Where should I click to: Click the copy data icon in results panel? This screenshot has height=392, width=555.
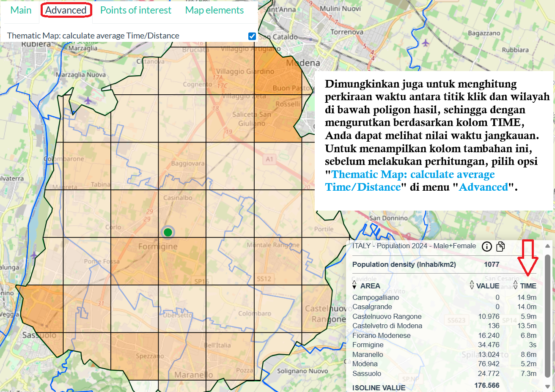[500, 247]
